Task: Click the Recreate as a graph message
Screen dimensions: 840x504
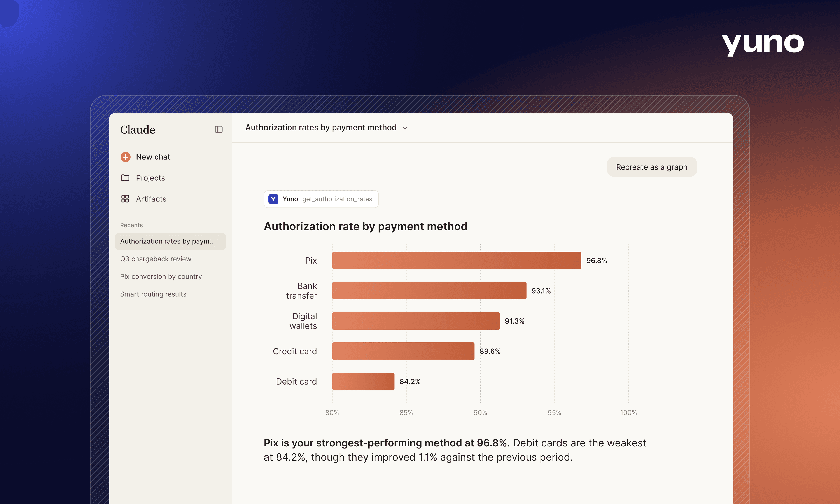Action: pyautogui.click(x=652, y=167)
